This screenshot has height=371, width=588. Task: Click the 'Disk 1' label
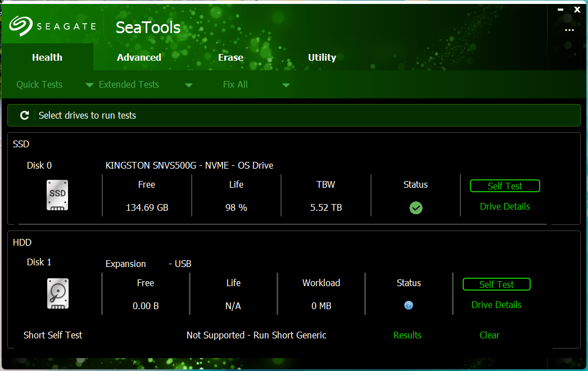tap(39, 262)
